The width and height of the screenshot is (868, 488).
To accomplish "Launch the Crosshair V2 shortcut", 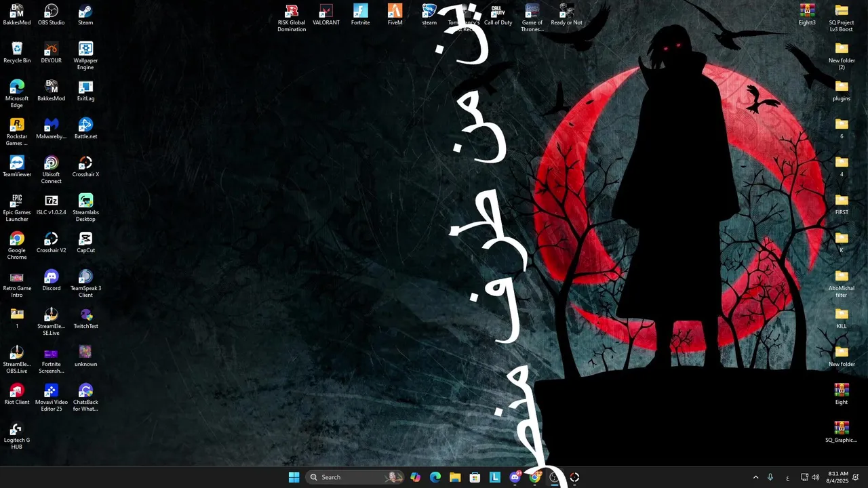I will click(51, 243).
